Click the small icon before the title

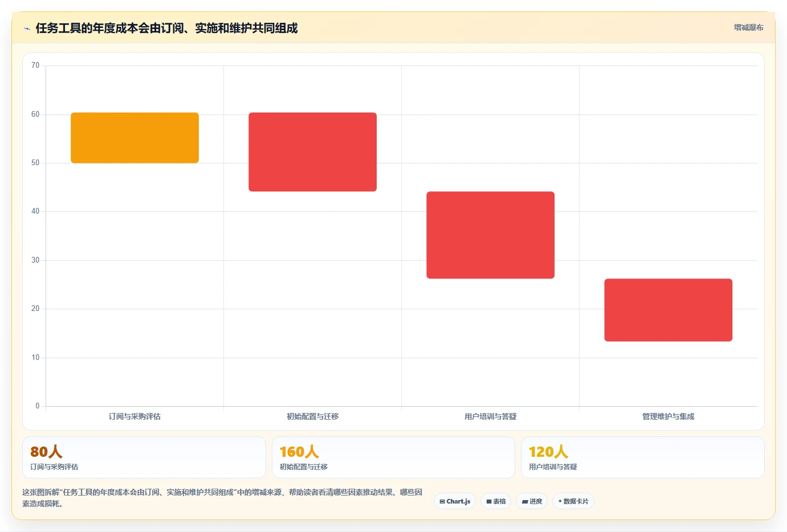click(x=27, y=28)
